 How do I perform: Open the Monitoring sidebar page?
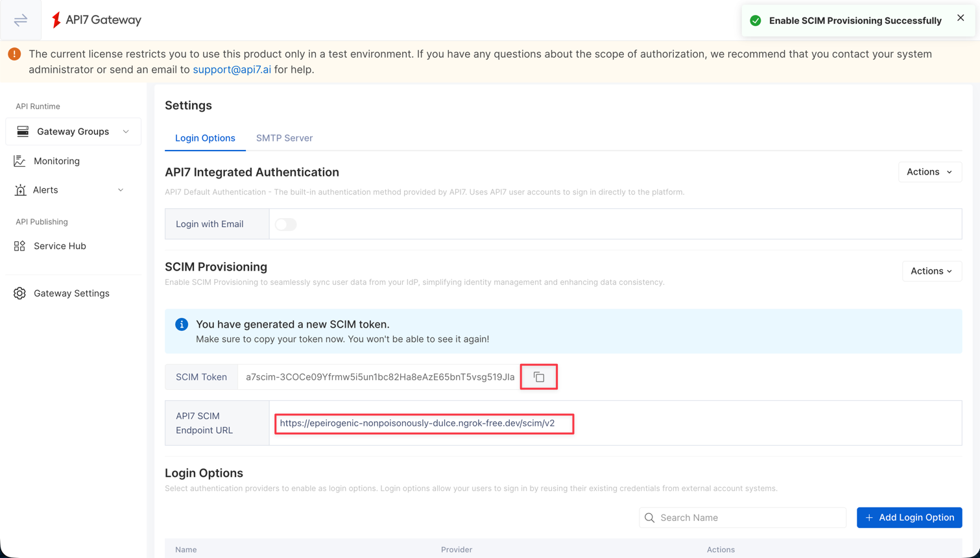point(56,160)
